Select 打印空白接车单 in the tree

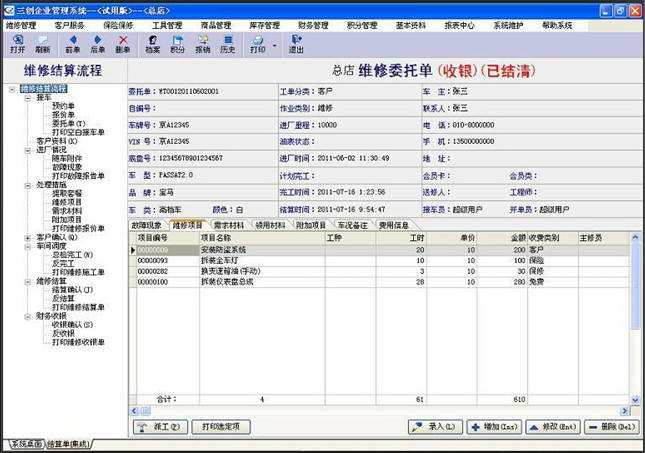coord(78,132)
